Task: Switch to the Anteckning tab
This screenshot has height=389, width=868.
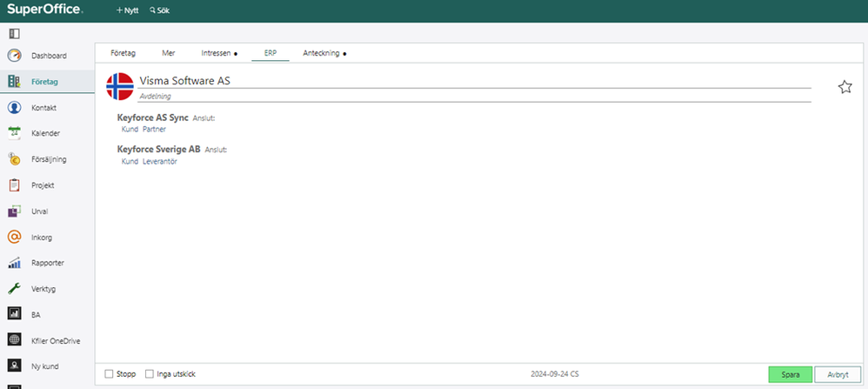Action: 324,53
